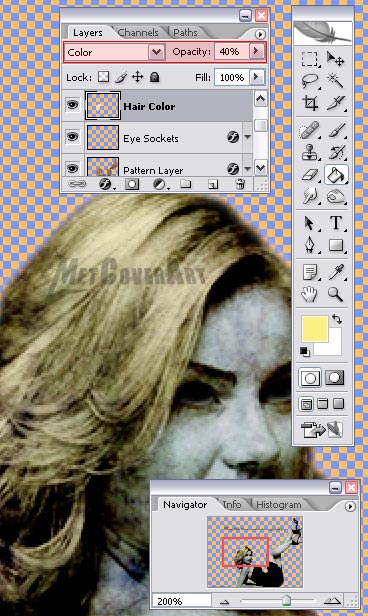The height and width of the screenshot is (616, 368).
Task: Click the link layers icon
Action: click(77, 184)
